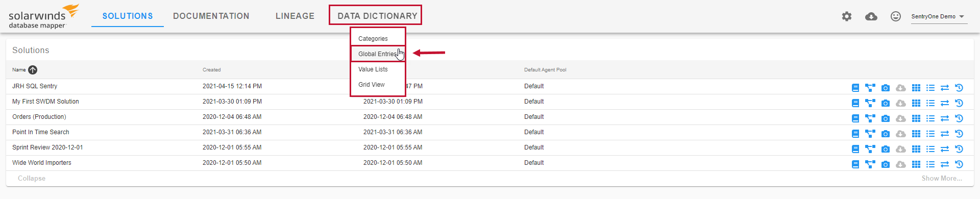
Task: Click the SolarWinds Database Mapper logo
Action: coord(43,16)
